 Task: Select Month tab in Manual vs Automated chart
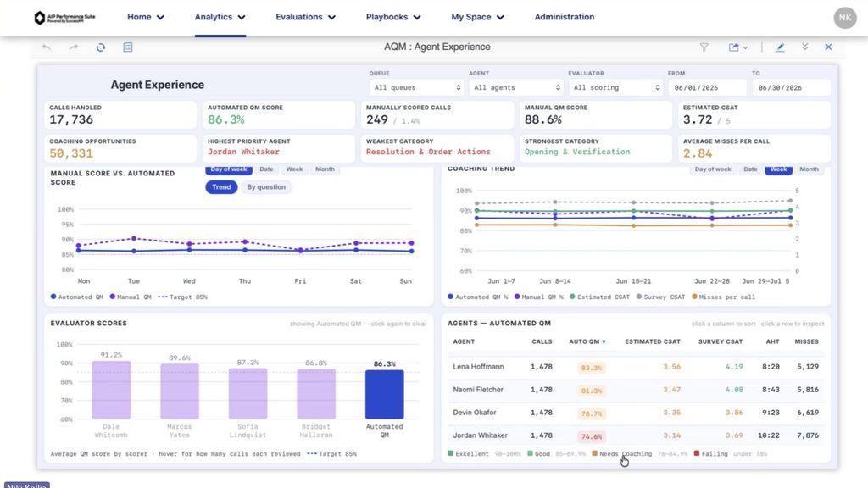pos(325,169)
